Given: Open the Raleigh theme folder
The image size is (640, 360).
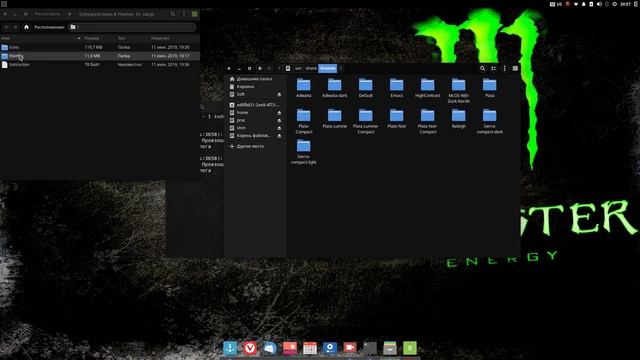Looking at the screenshot, I should [458, 119].
